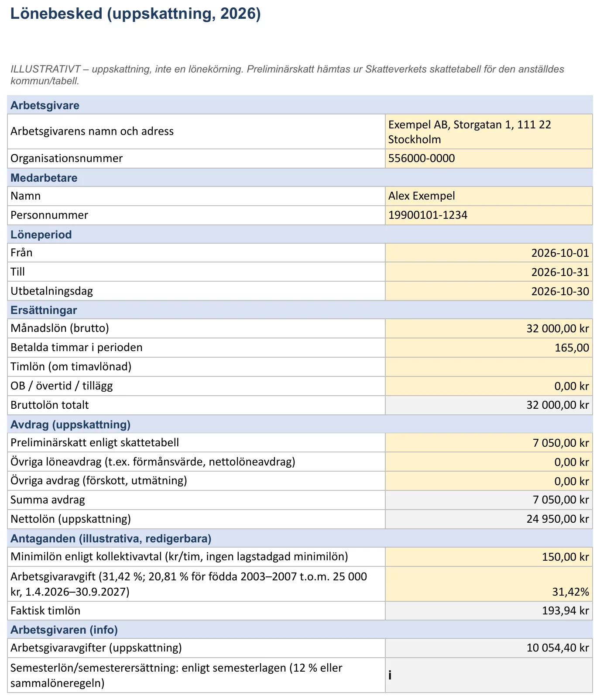Select the Övriga löneavdrag value cell
Viewport: 600px width, 700px height.
[x=489, y=462]
